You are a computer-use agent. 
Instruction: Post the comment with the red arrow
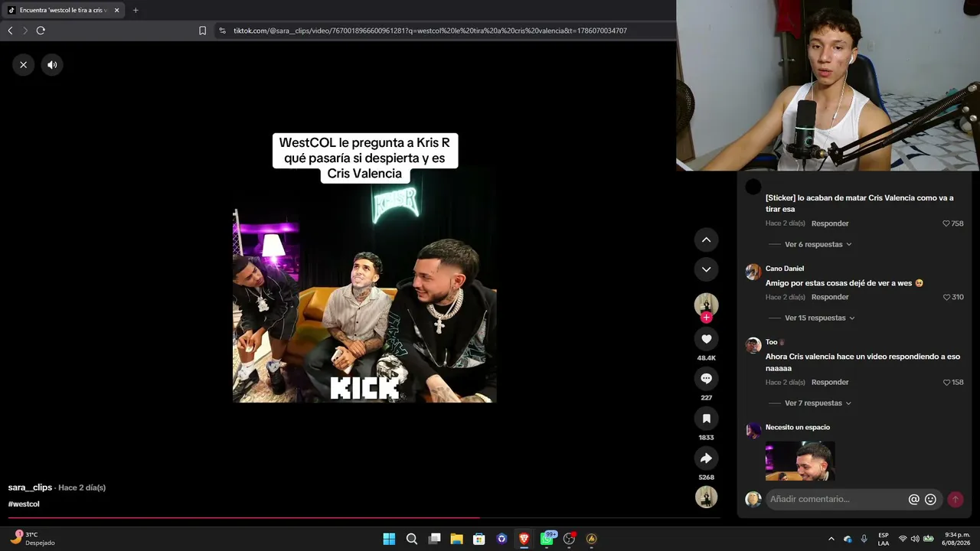click(x=955, y=499)
